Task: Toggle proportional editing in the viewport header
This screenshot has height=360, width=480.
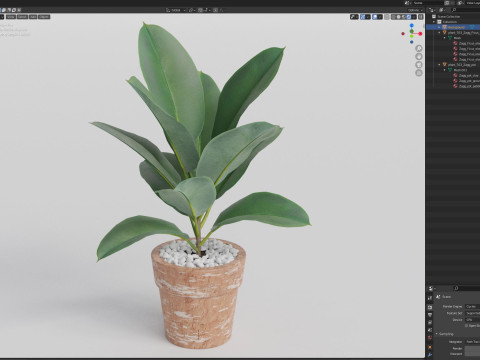Action: click(x=216, y=10)
